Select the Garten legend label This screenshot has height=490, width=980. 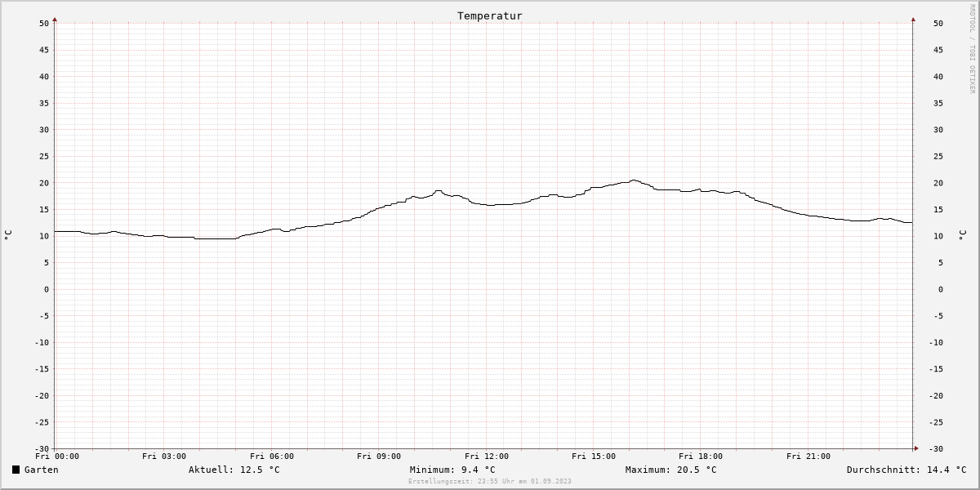point(42,470)
